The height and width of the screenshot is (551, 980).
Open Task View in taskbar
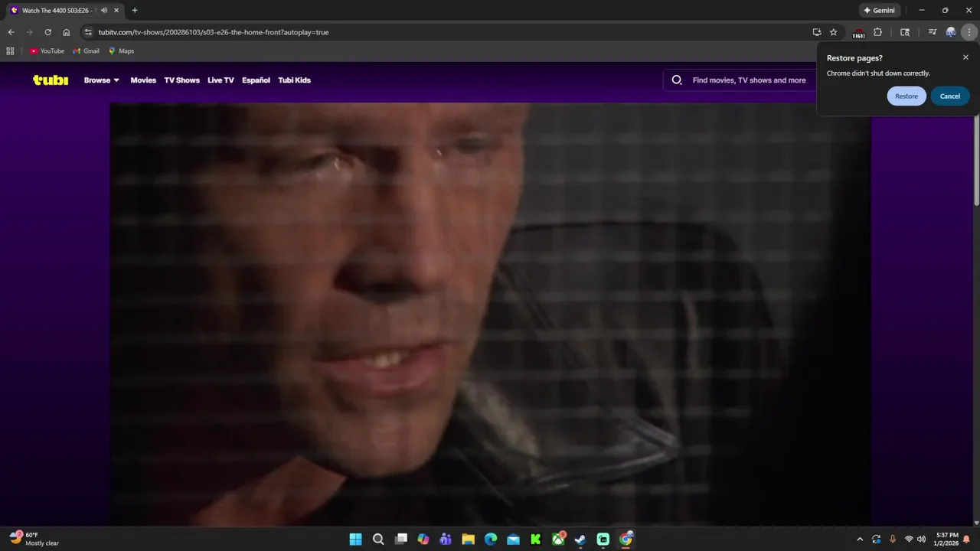(x=400, y=540)
